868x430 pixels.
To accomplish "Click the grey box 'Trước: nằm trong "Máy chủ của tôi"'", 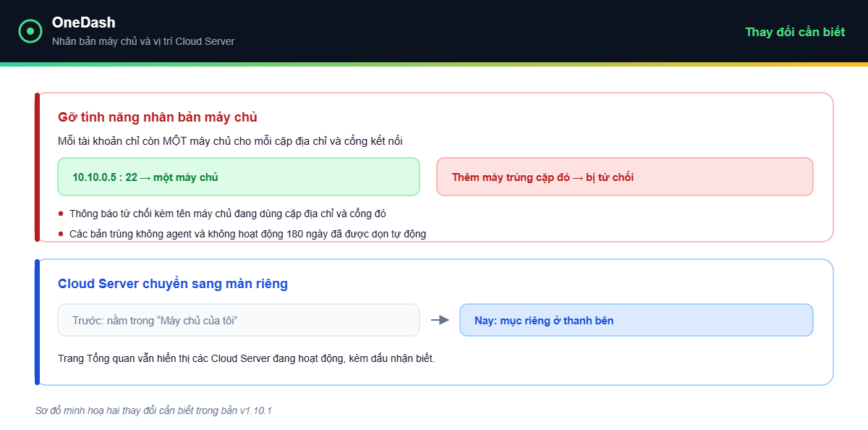I will coord(239,320).
